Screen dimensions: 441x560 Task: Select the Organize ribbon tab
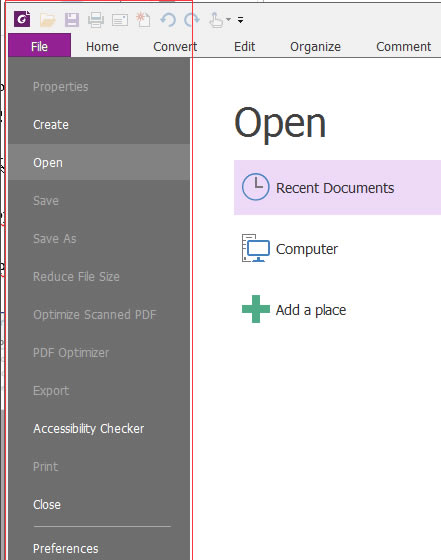[x=315, y=46]
